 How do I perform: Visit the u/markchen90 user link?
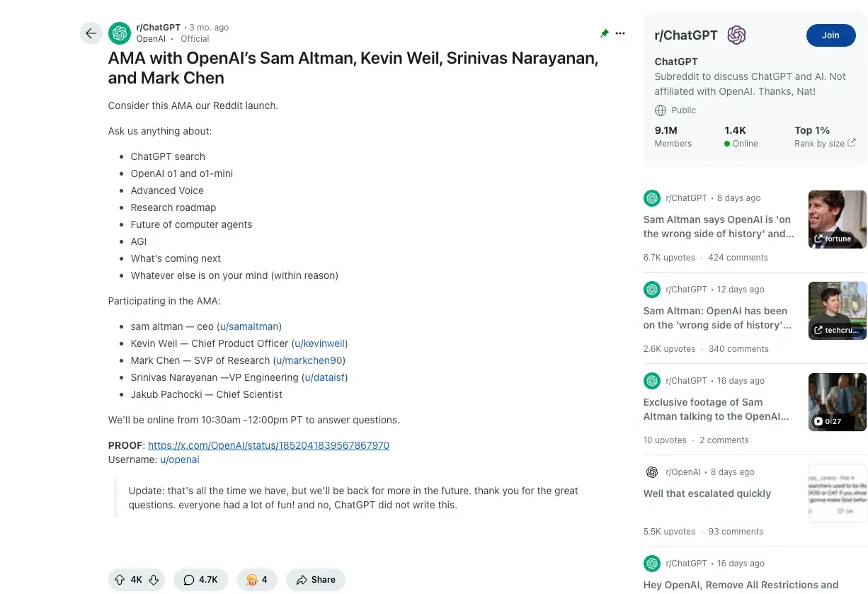point(309,360)
